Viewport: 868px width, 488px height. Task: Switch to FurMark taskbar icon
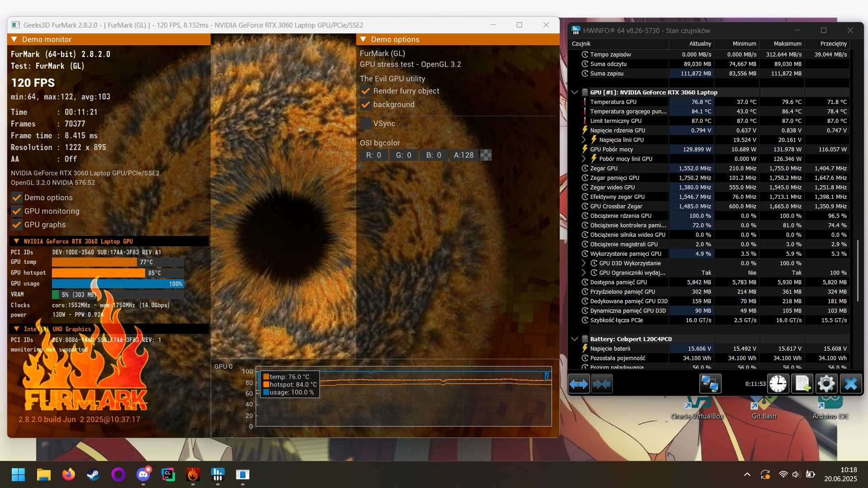point(193,474)
